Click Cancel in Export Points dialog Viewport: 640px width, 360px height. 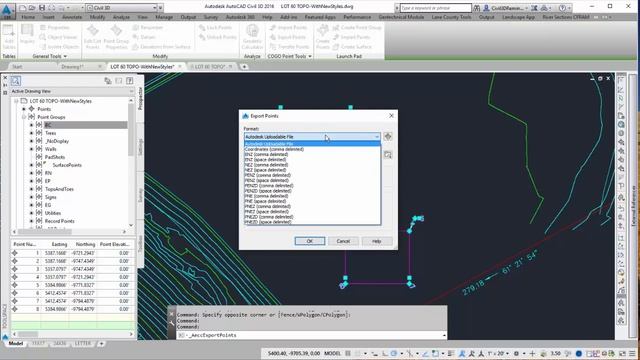point(343,241)
